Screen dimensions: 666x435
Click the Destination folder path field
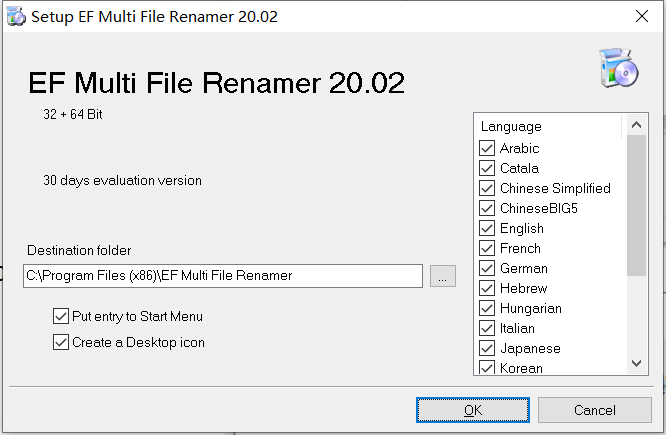(223, 276)
